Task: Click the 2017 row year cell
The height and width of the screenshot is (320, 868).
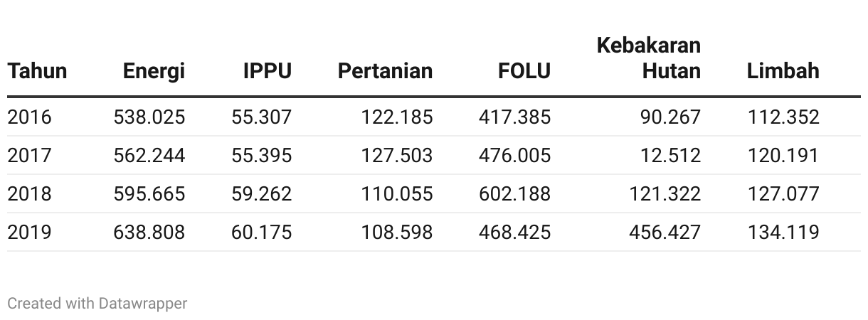Action: point(30,155)
